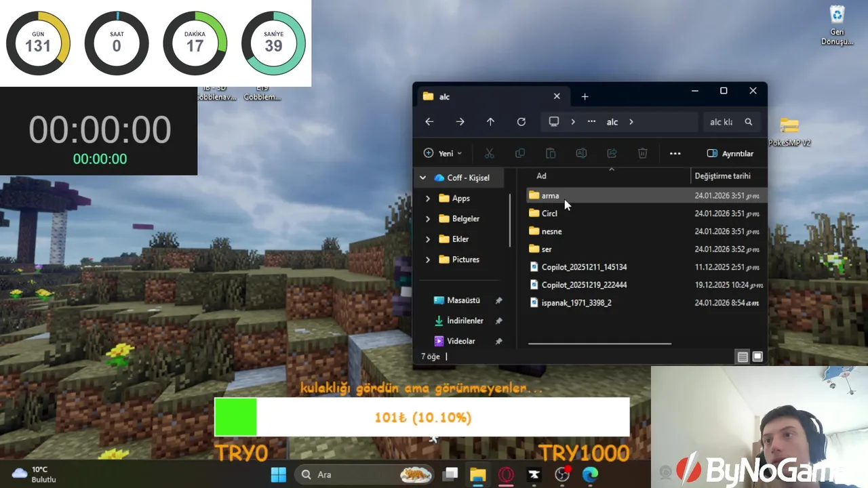Open Task View on taskbar
Viewport: 868px width, 488px height.
pos(450,474)
